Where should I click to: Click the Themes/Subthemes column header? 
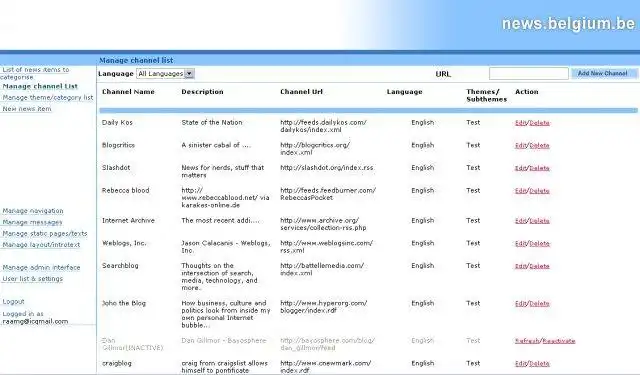[x=487, y=95]
